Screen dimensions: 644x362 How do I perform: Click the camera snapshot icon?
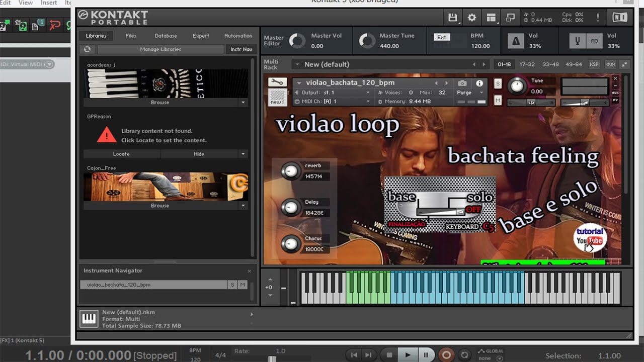(x=462, y=83)
